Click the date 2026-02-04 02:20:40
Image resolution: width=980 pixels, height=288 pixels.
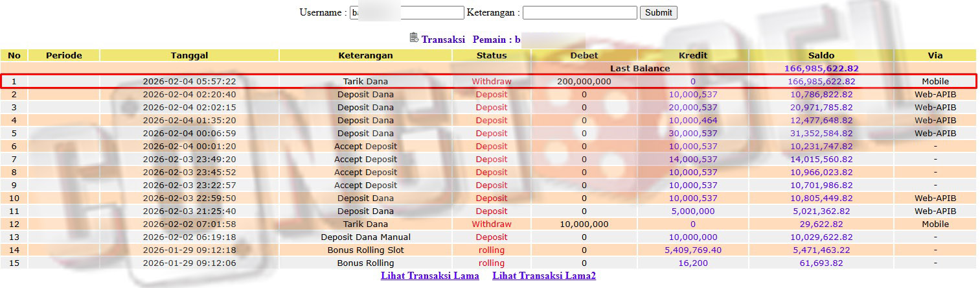coord(189,95)
